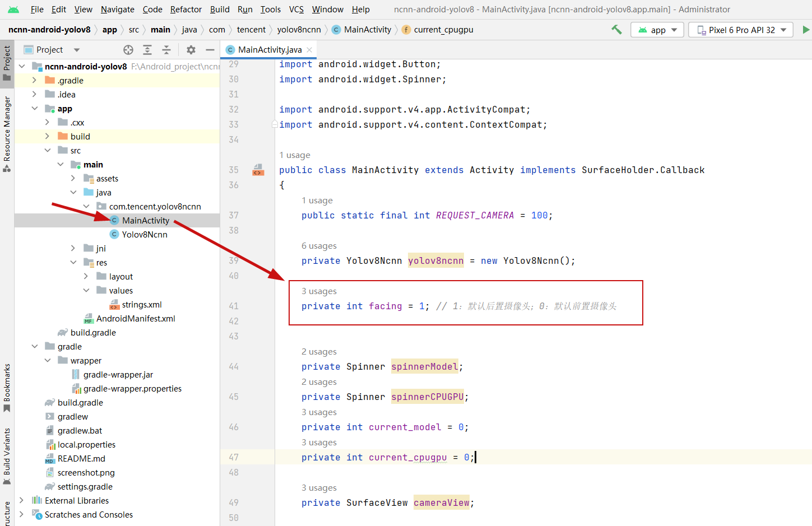The height and width of the screenshot is (526, 812).
Task: Expand the .gradle folder
Action: [x=35, y=80]
